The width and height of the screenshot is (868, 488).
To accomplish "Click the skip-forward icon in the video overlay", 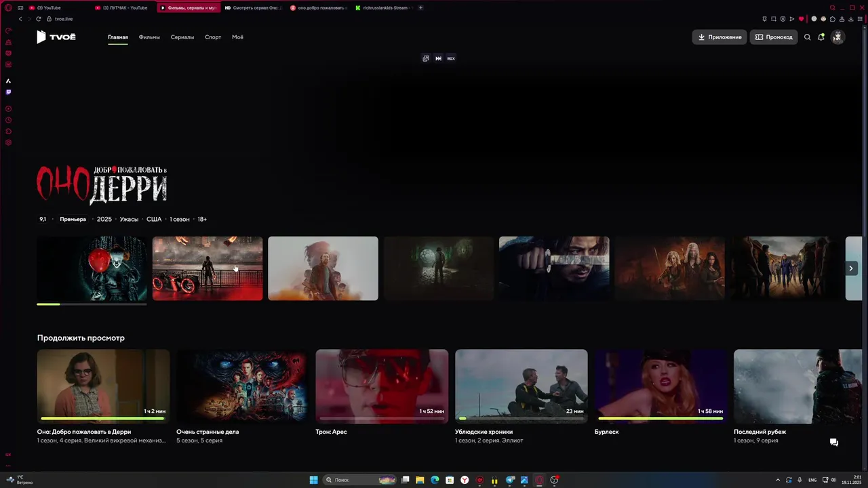I will (438, 58).
